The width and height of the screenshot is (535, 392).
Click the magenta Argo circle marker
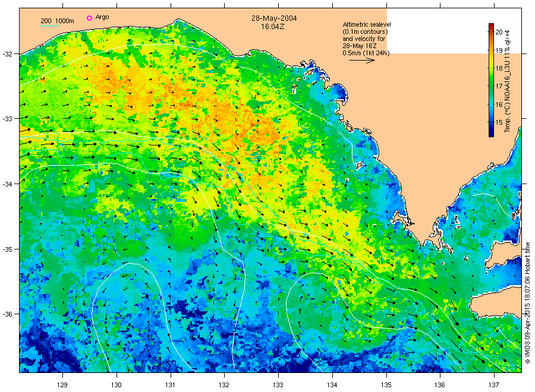[x=89, y=18]
